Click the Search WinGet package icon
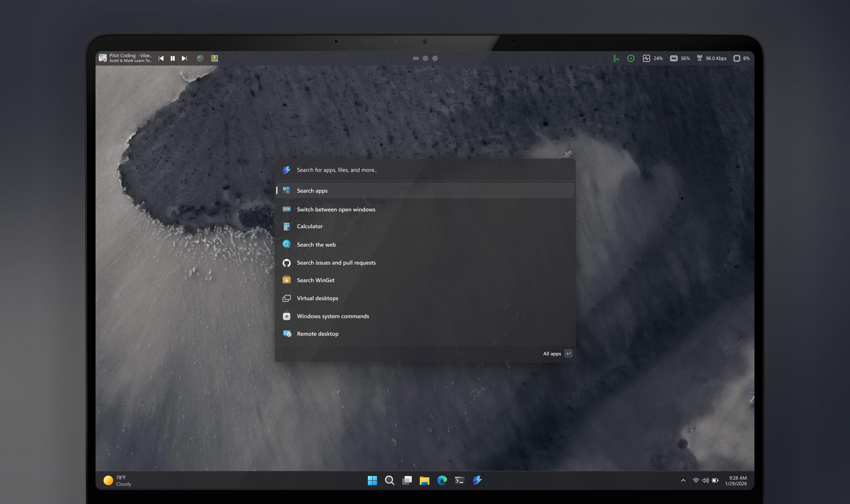Viewport: 850px width, 504px height. [x=287, y=280]
